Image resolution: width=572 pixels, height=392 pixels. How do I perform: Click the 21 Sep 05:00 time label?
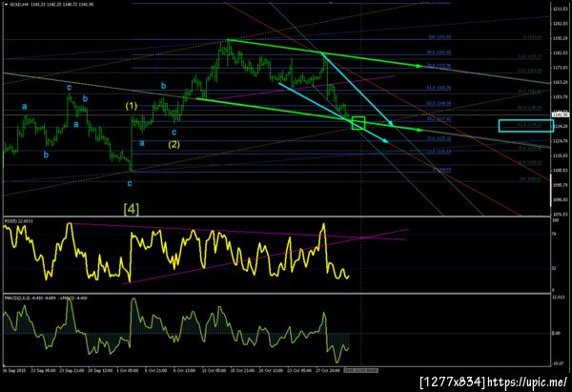coord(43,370)
